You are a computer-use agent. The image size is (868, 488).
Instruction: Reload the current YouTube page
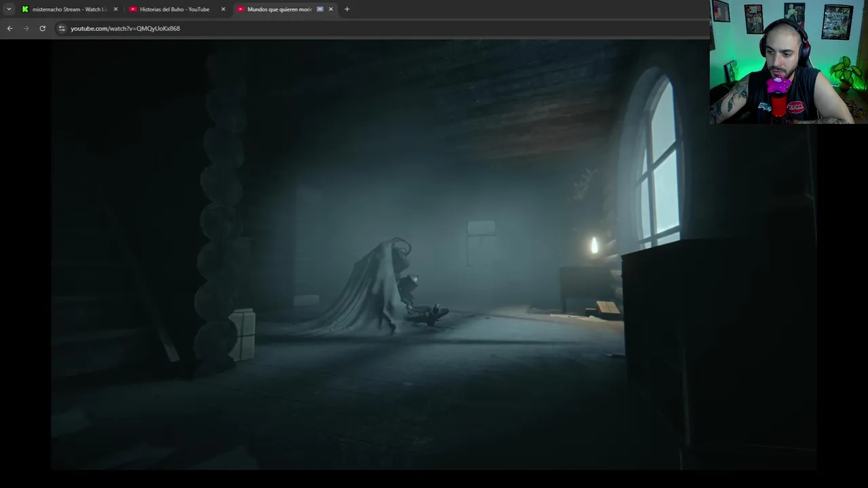click(42, 28)
